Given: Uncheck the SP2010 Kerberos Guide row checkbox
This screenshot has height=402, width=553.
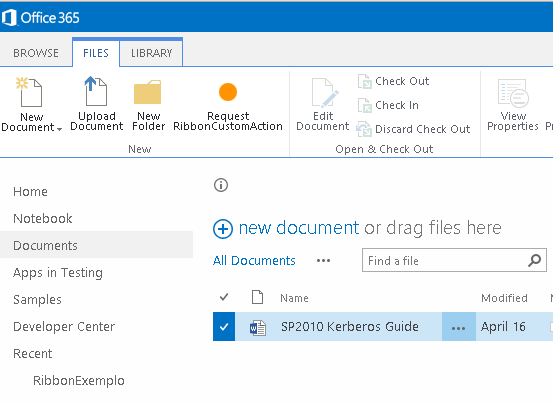Looking at the screenshot, I should (224, 327).
